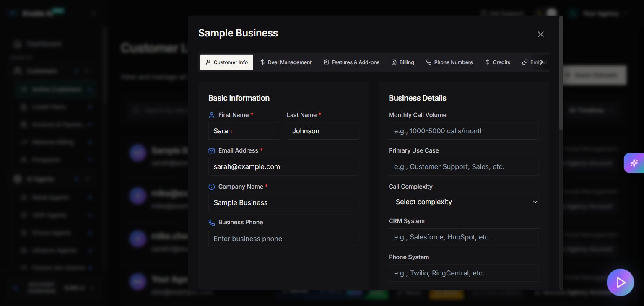Screen dimensions: 644x306
Task: Click the Last Name field containing Johnson
Action: click(322, 131)
